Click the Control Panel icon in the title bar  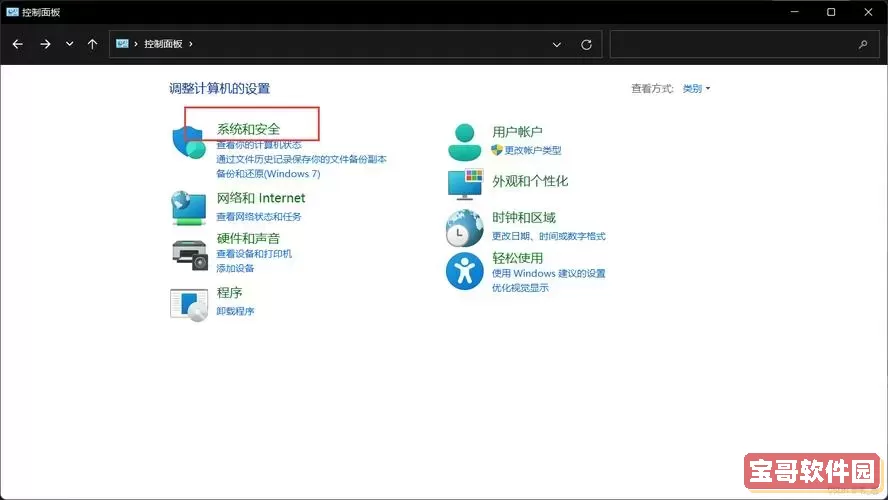12,12
